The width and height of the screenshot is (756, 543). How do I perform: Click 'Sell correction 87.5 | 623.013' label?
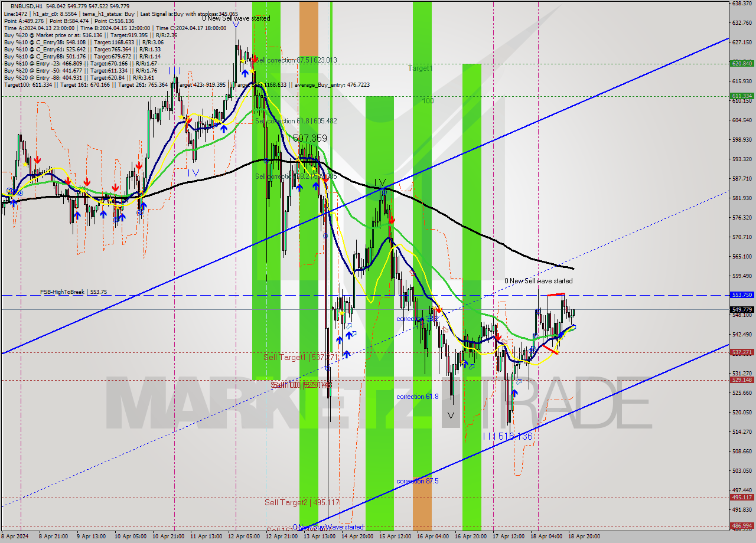click(296, 60)
